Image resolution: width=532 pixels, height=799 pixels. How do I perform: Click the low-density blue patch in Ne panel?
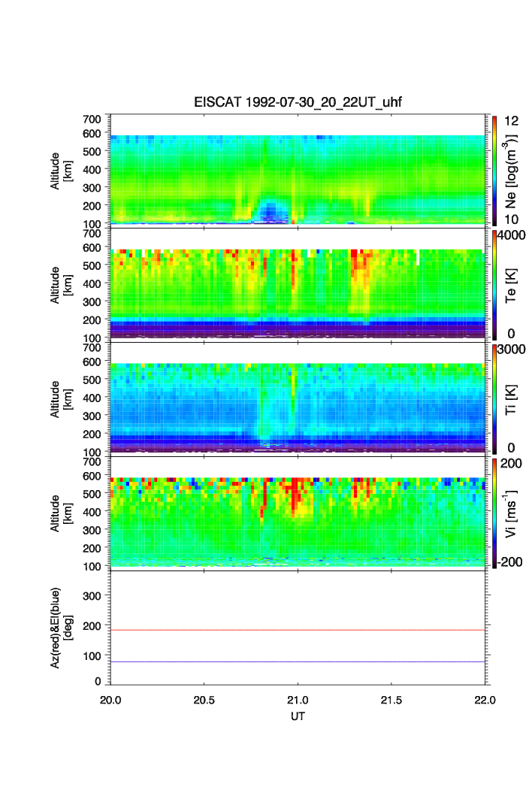tap(270, 210)
